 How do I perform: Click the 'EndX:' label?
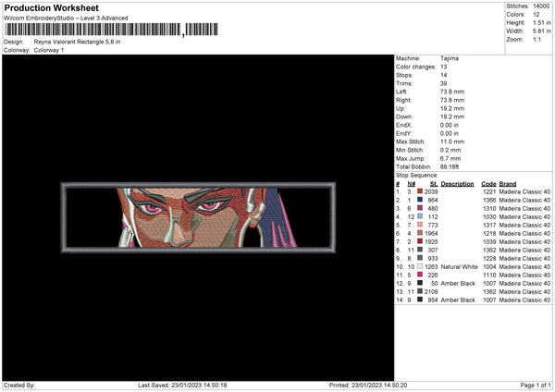click(404, 125)
